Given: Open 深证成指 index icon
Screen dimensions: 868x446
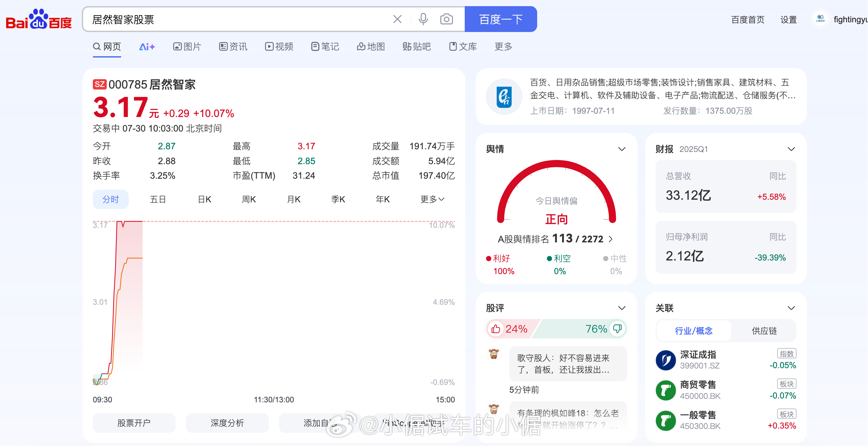Looking at the screenshot, I should [666, 360].
